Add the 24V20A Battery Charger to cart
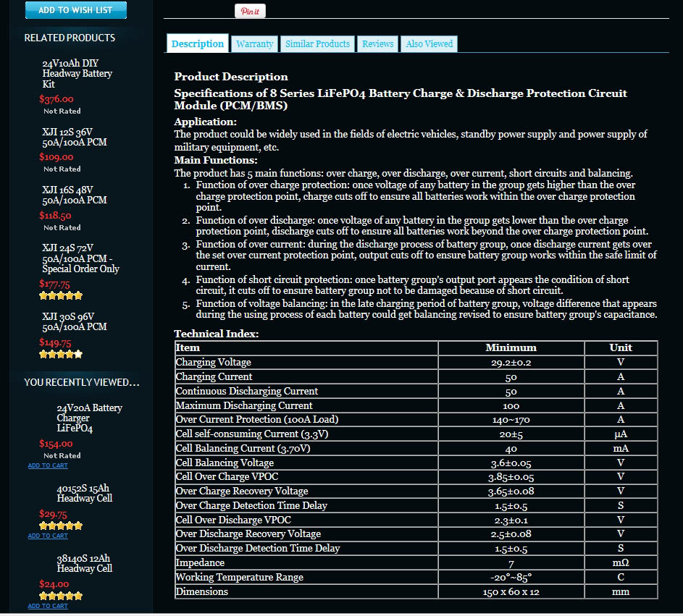Image resolution: width=683 pixels, height=616 pixels. click(48, 465)
